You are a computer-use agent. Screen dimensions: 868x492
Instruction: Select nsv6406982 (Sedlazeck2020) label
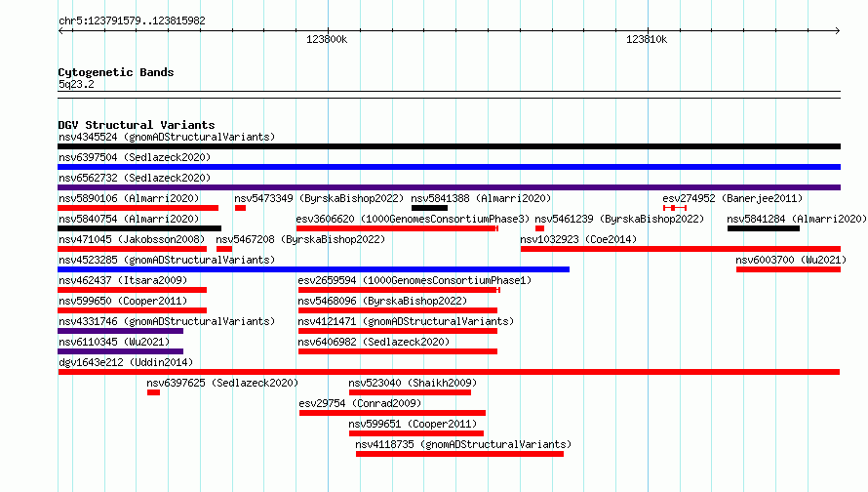point(374,342)
